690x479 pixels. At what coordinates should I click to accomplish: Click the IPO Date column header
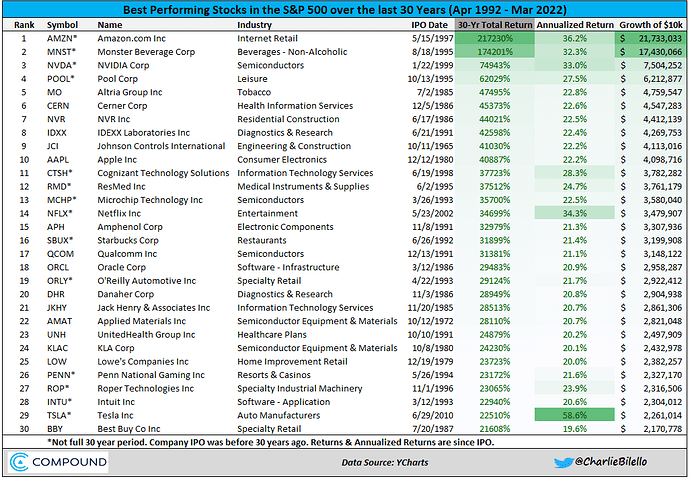click(429, 25)
